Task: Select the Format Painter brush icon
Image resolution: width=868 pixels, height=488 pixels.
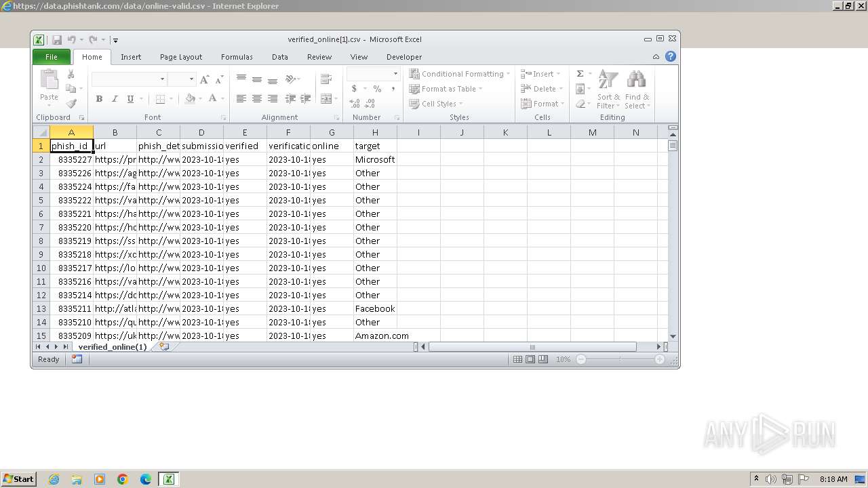Action: point(71,104)
